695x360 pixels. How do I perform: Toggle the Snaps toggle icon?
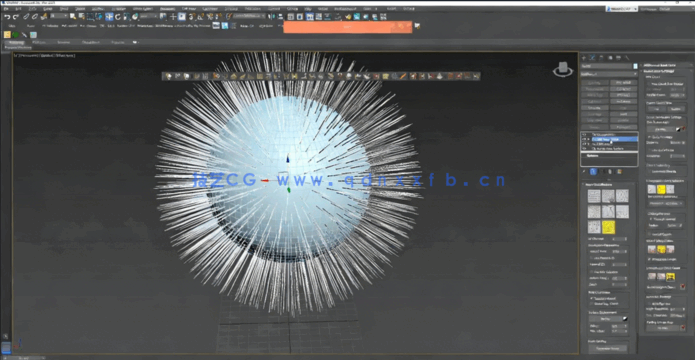[191, 17]
